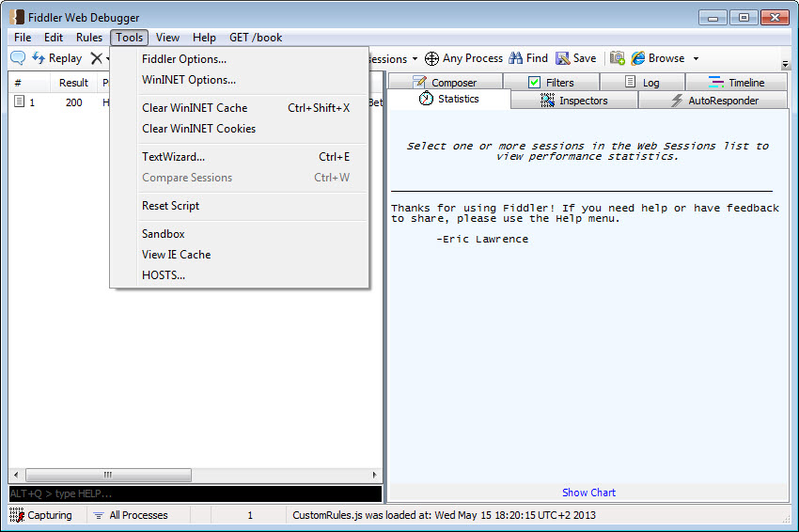Select Clear WinINET Cache
Screen dimensions: 799x532
[x=239, y=108]
